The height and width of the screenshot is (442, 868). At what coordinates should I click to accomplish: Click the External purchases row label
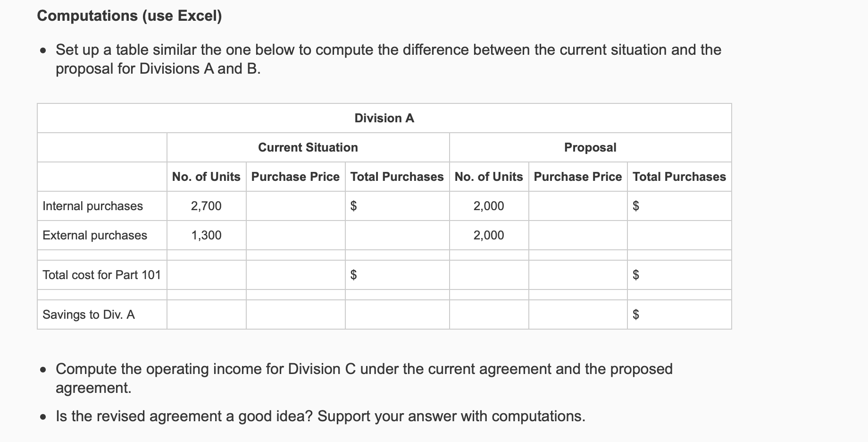point(95,235)
